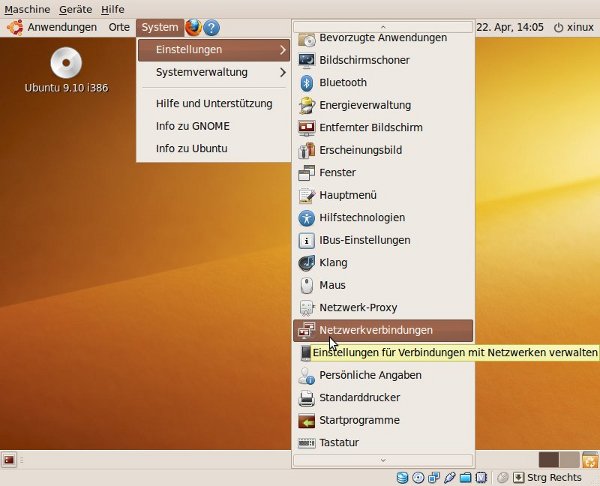
Task: Select the Klang sound icon entry
Action: click(x=307, y=263)
